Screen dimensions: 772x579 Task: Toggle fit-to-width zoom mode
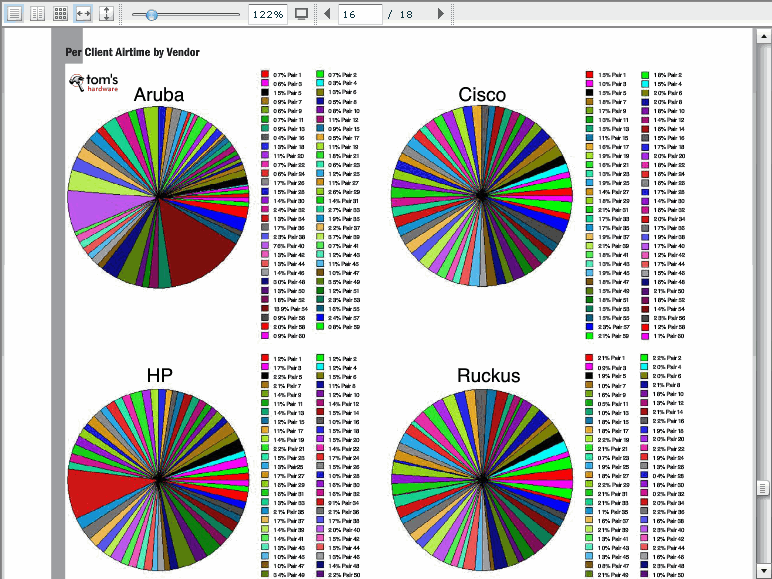point(83,14)
